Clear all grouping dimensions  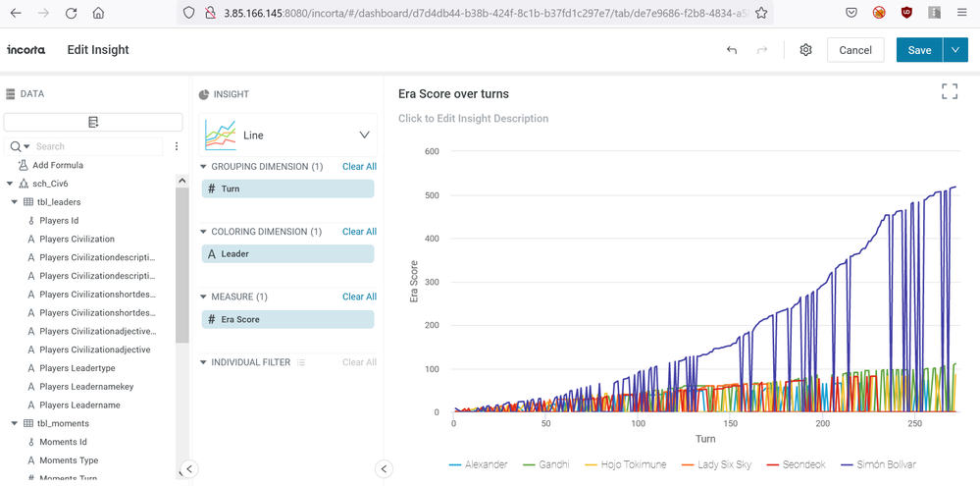tap(359, 167)
